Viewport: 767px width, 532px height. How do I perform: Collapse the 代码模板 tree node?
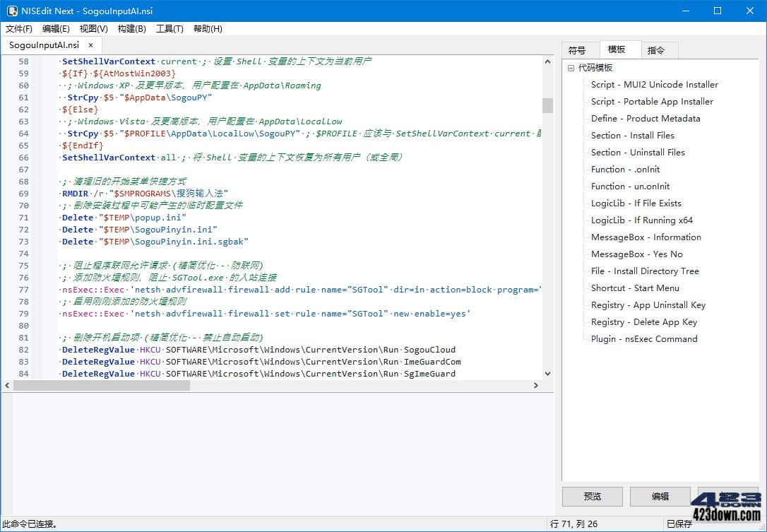click(571, 68)
